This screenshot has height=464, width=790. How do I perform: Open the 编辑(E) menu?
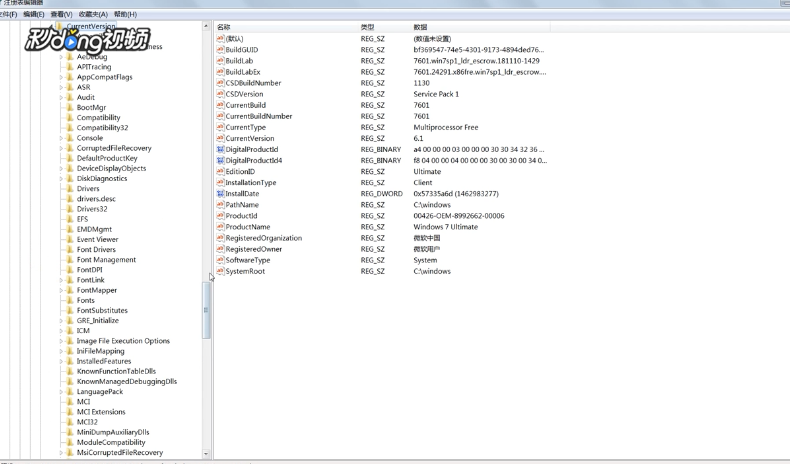pyautogui.click(x=34, y=14)
